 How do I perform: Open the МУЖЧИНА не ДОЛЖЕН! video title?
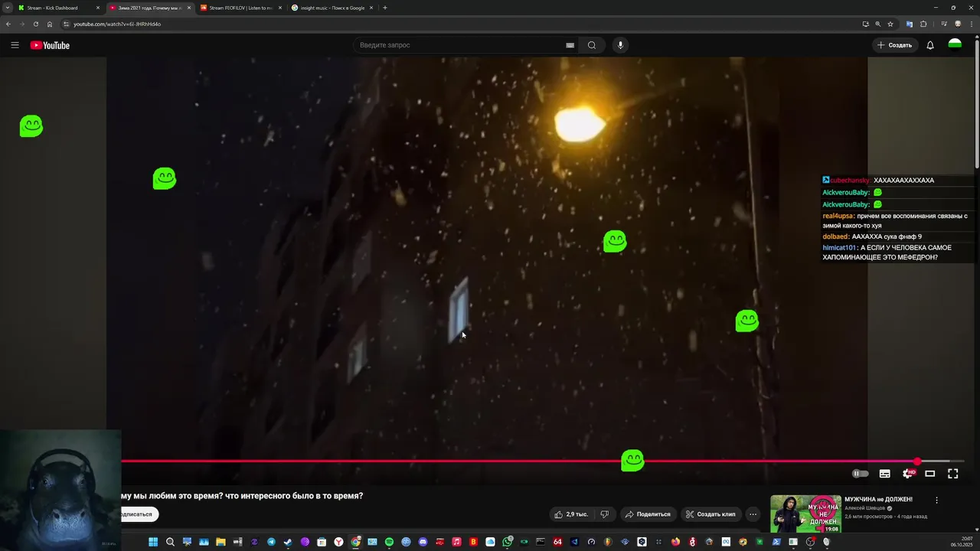click(x=878, y=499)
